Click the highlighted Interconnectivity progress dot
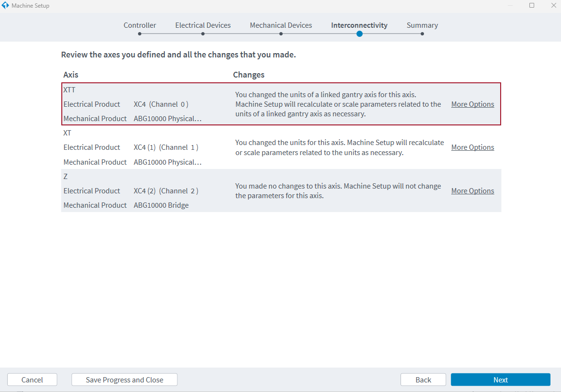This screenshot has width=561, height=392. tap(359, 34)
